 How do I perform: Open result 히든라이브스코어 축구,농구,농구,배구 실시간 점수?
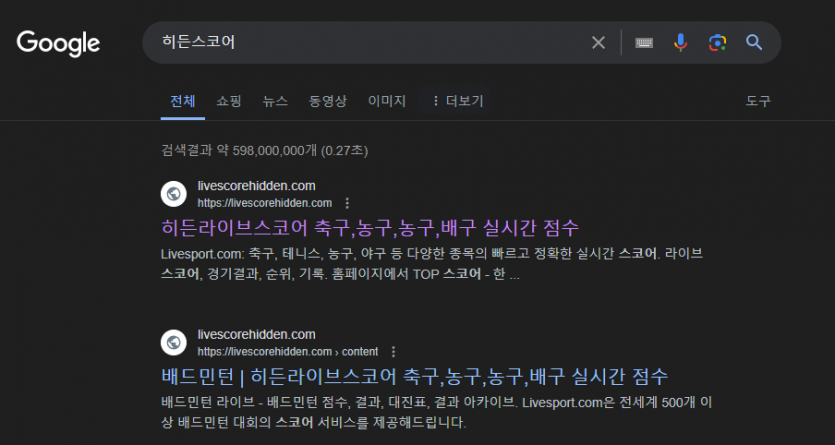[370, 228]
